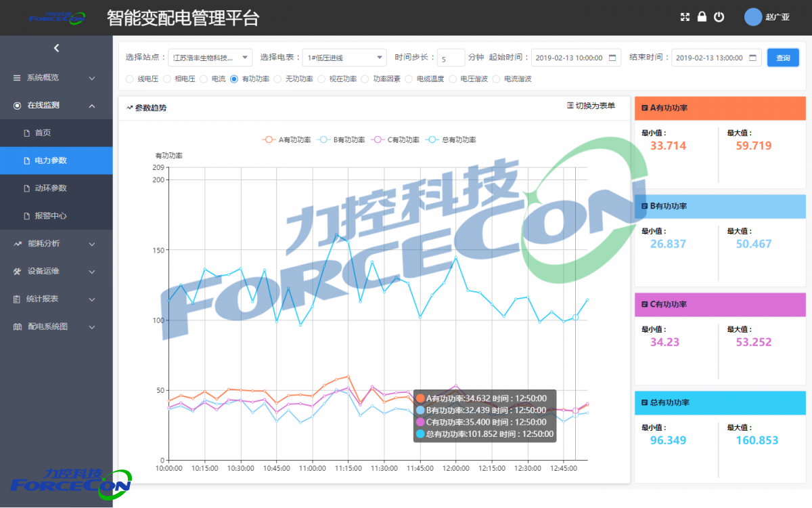Click the lock screen icon
812x508 pixels.
coord(702,17)
